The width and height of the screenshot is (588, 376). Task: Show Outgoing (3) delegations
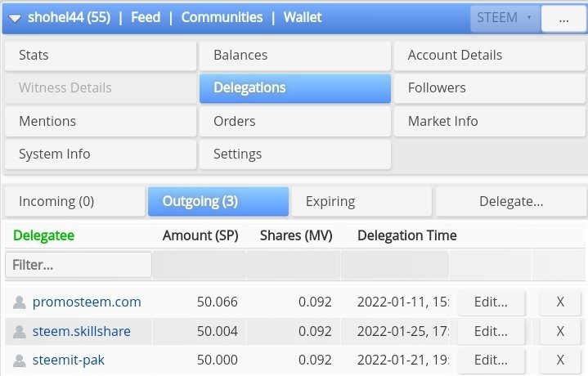click(218, 201)
